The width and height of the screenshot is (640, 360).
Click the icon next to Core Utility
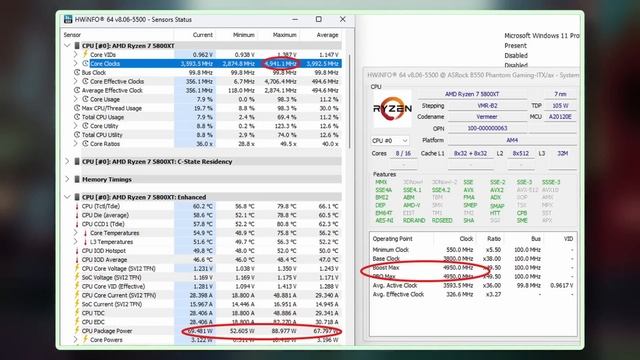tap(85, 126)
